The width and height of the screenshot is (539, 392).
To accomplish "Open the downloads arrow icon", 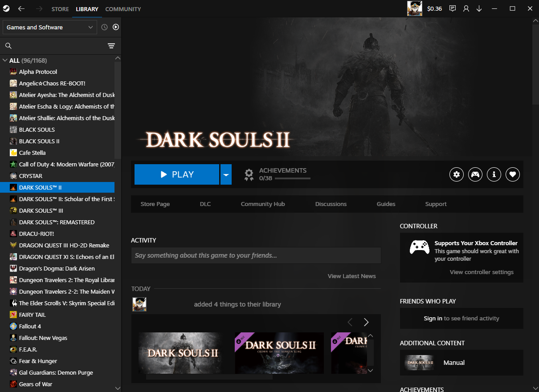I will click(479, 8).
